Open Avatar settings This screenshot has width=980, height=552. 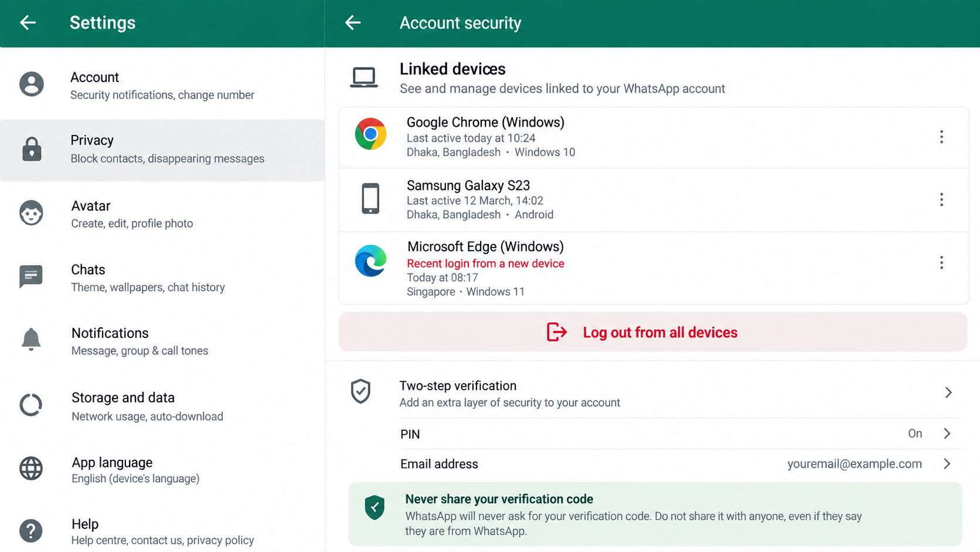point(162,214)
